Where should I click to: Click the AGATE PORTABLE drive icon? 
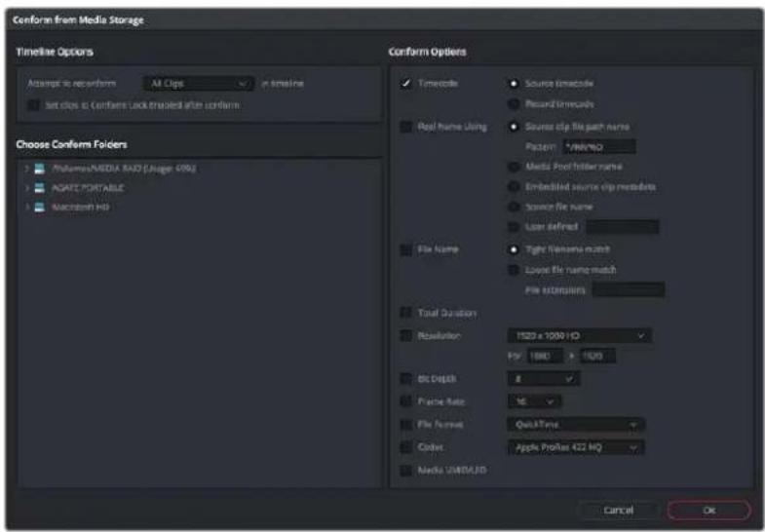pos(40,188)
